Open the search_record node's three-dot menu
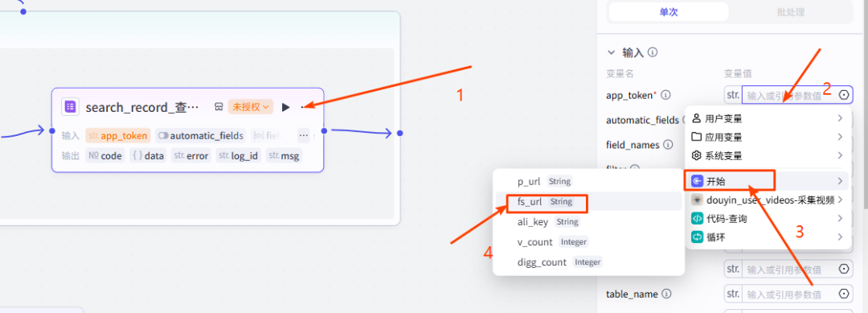This screenshot has width=868, height=313. (302, 107)
